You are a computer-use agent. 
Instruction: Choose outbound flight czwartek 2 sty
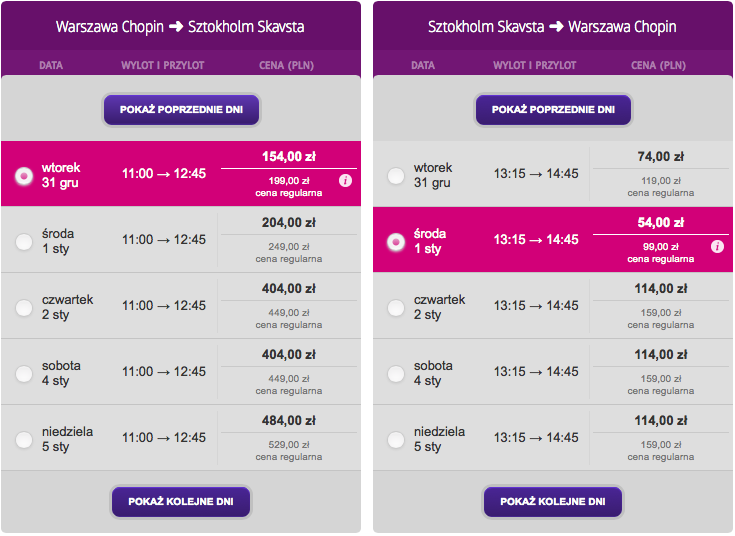tap(24, 308)
